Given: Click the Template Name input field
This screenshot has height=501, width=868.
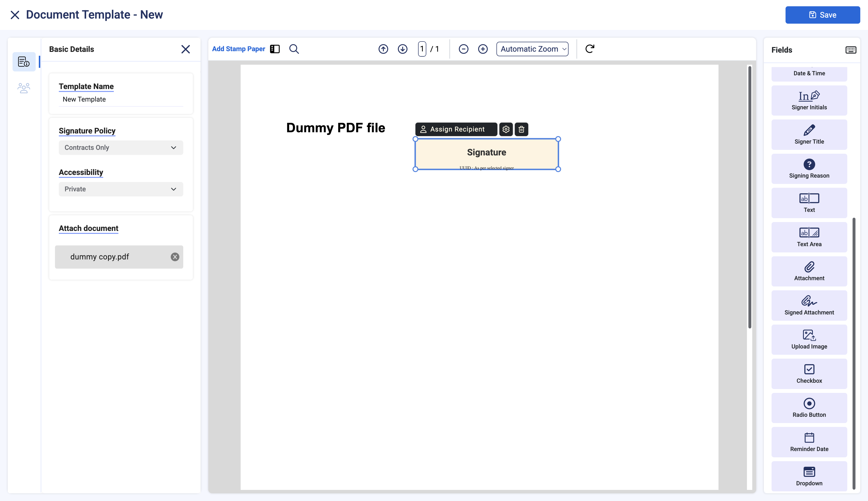Looking at the screenshot, I should [121, 99].
